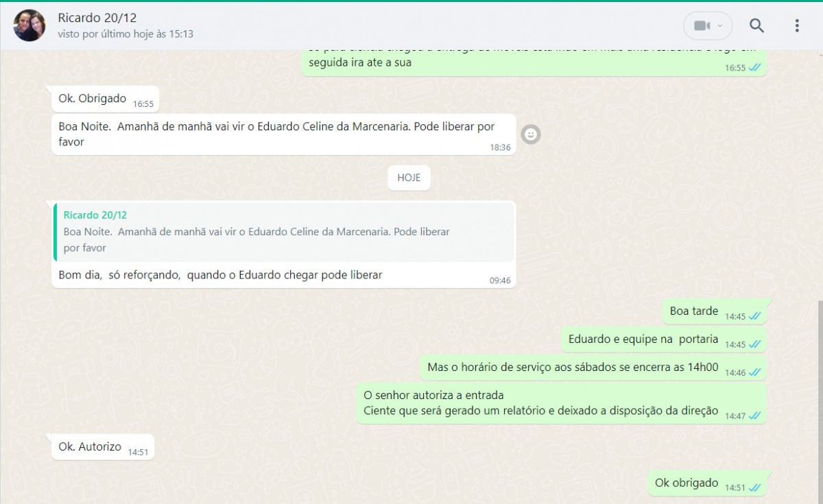This screenshot has width=823, height=504.
Task: Expand the call options chevron beside the camera
Action: click(x=719, y=26)
